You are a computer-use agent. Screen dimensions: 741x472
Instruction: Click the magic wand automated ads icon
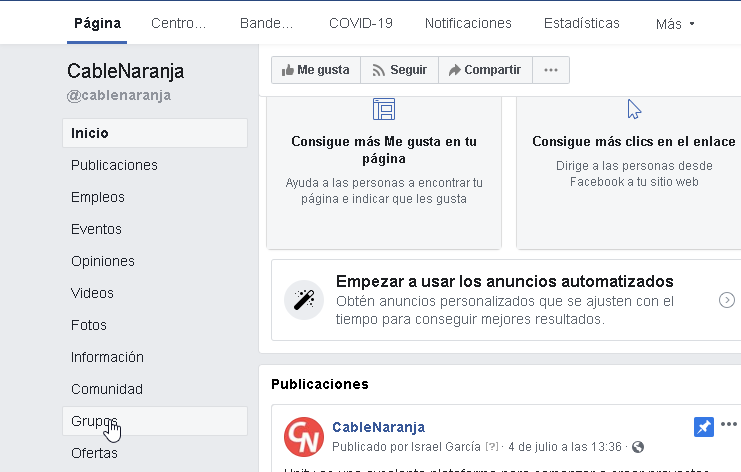click(x=304, y=300)
